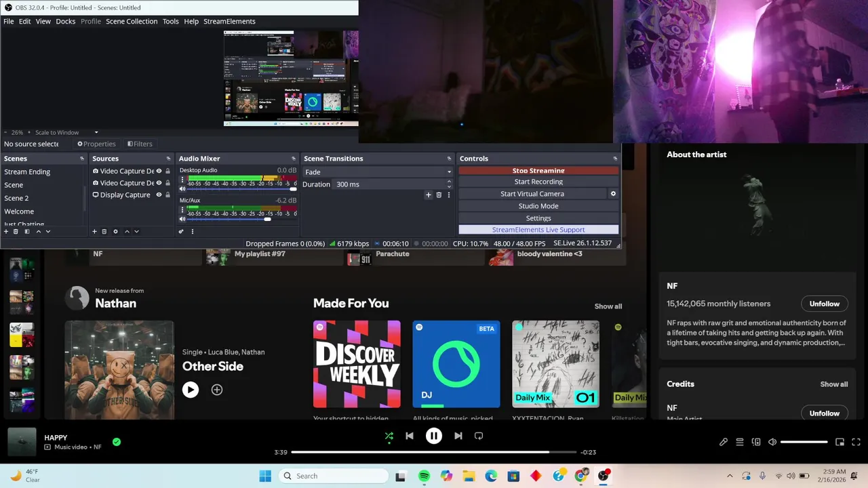Viewport: 868px width, 488px height.
Task: Open scene filters icon in Scenes toolbar
Action: (27, 232)
